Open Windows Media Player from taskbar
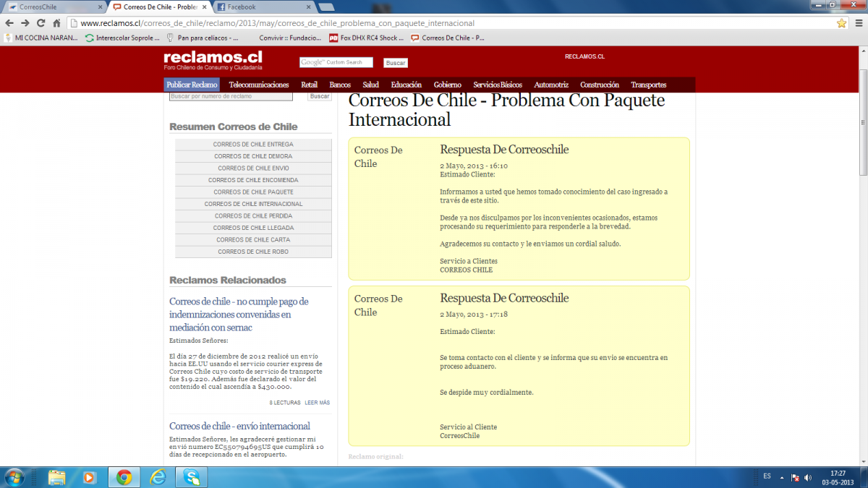The width and height of the screenshot is (868, 488). [89, 477]
